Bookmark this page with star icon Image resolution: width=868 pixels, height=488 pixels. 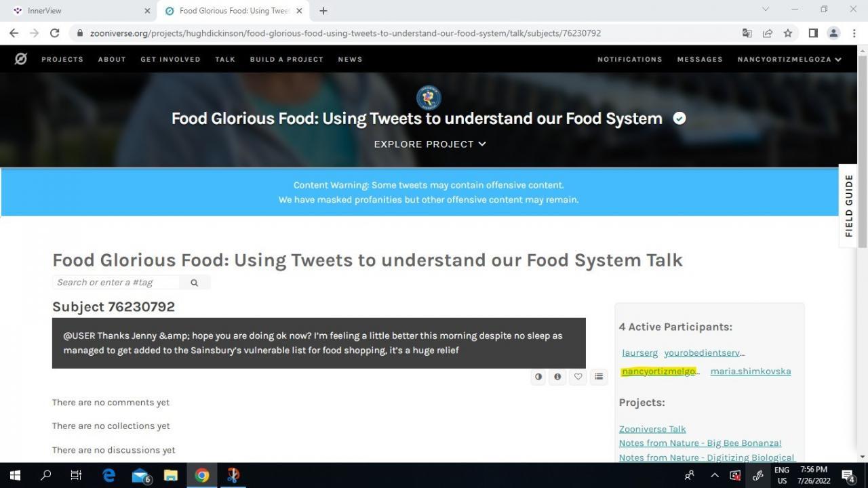coord(788,33)
